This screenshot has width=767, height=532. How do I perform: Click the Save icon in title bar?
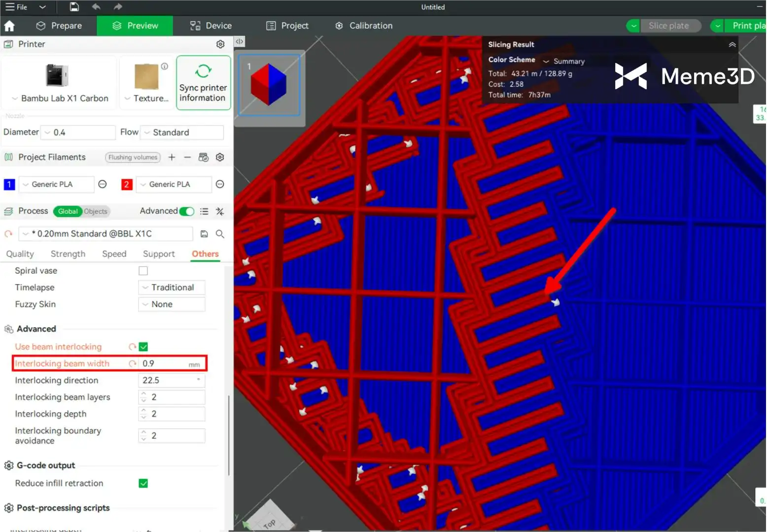(x=74, y=7)
